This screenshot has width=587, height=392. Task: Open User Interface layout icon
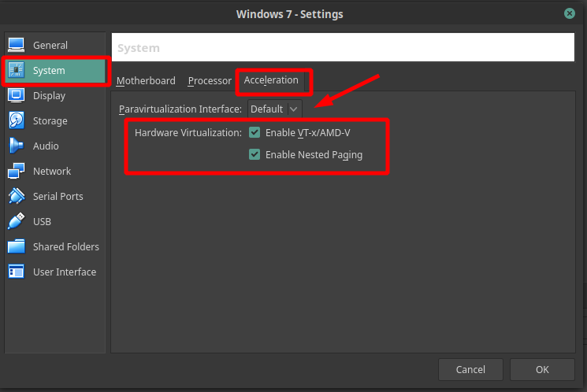[16, 272]
